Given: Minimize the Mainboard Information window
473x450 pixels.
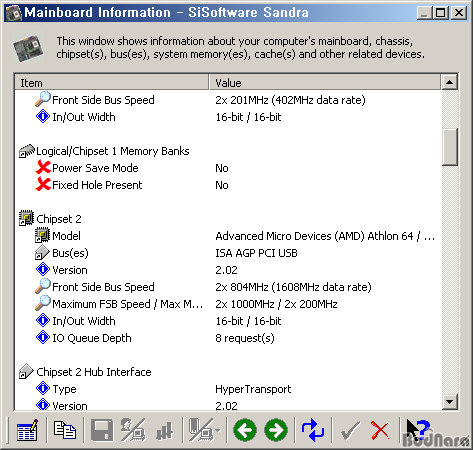Looking at the screenshot, I should (424, 13).
